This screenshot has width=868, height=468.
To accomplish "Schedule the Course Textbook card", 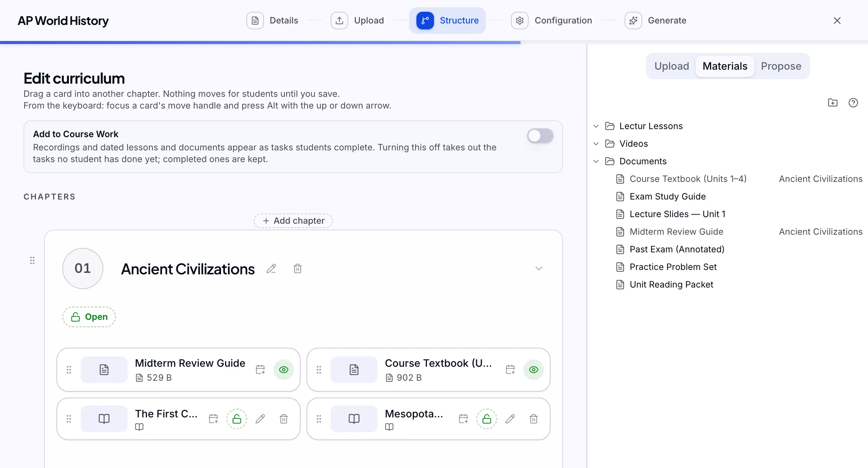I will click(x=510, y=370).
